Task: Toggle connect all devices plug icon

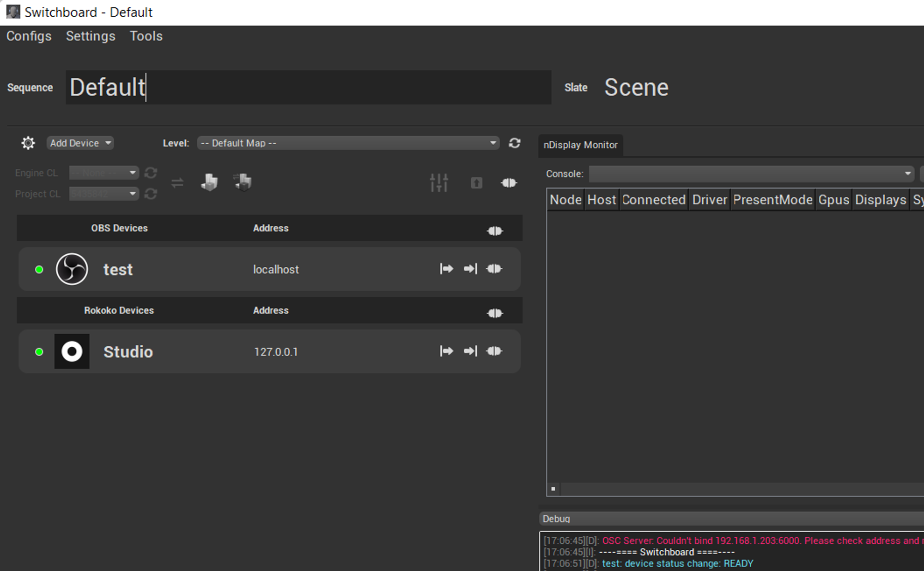Action: pos(509,183)
